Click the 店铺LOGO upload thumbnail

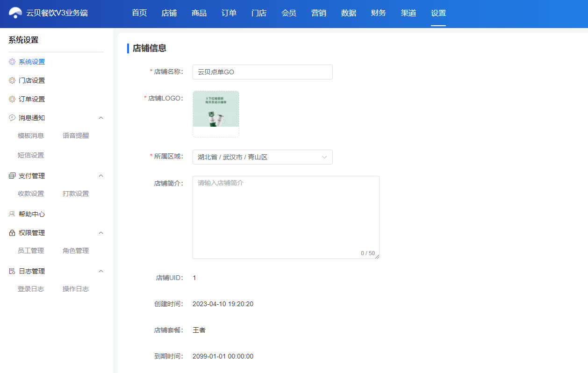click(x=216, y=114)
